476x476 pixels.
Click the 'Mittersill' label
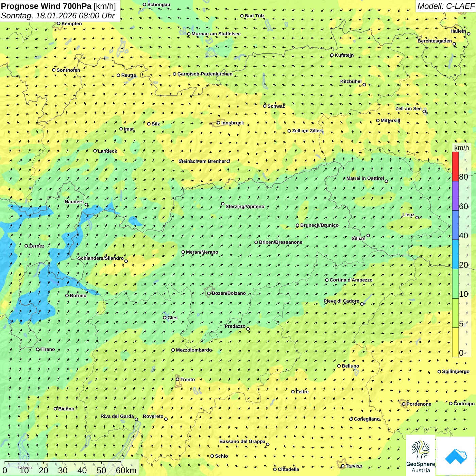[x=390, y=120]
